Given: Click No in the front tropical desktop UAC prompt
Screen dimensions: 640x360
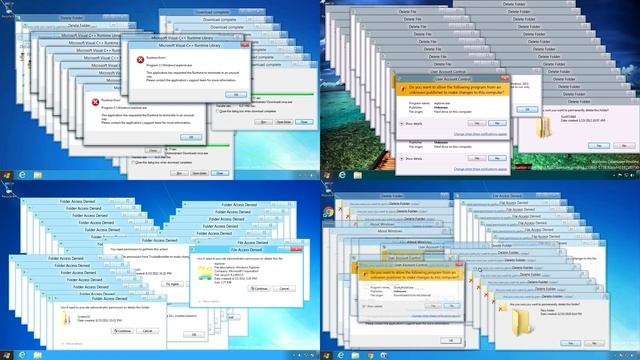Looking at the screenshot, I should (497, 123).
